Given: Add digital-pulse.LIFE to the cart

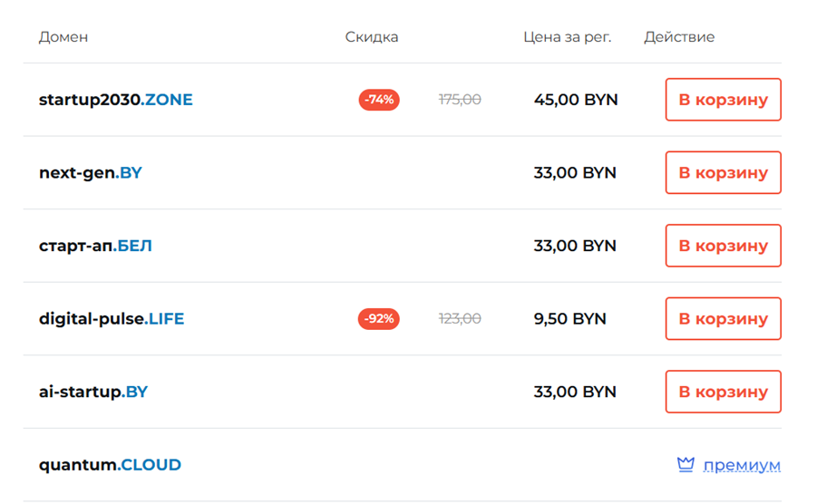Looking at the screenshot, I should click(x=723, y=319).
